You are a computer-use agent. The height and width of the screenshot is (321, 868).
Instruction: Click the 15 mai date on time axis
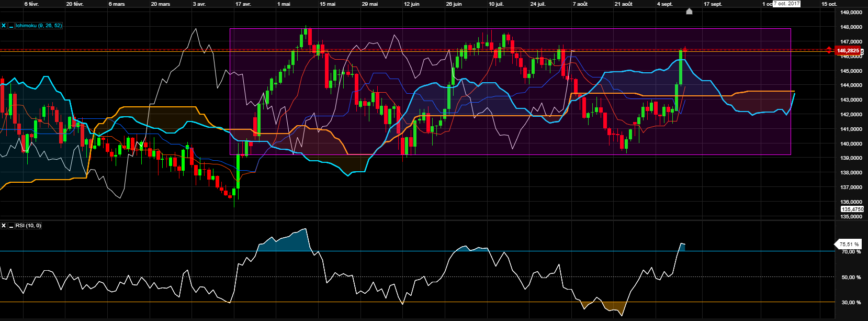[328, 4]
